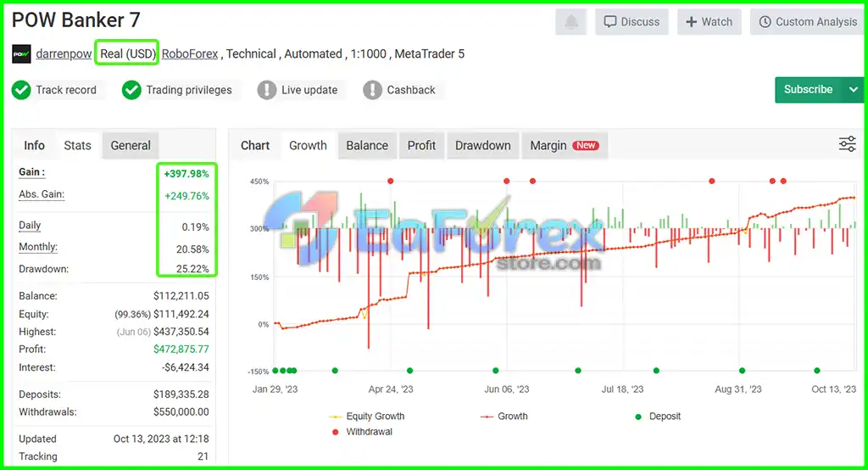This screenshot has height=470, width=868.
Task: Toggle Deposit legend series
Action: click(x=658, y=417)
